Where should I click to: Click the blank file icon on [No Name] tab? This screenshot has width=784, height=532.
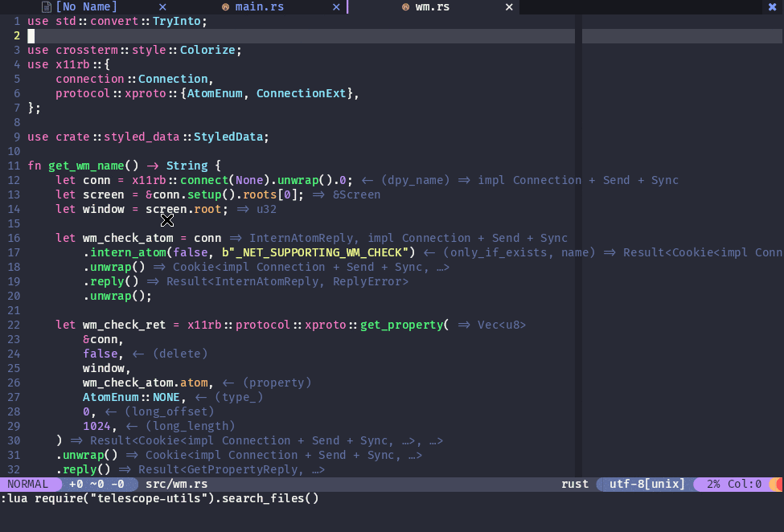(47, 7)
